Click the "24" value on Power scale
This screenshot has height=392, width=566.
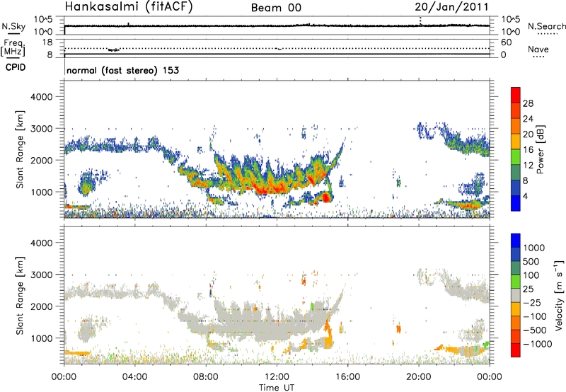tap(528, 119)
